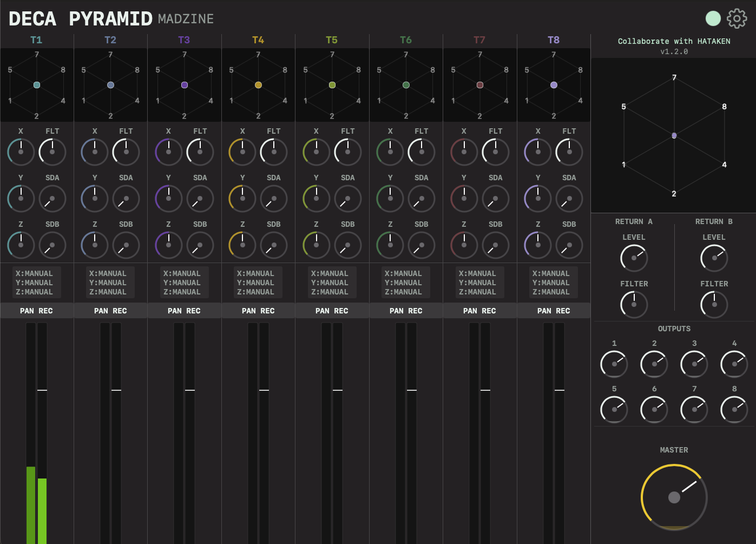
Task: Click the T8 track SDB knob
Action: pos(569,245)
